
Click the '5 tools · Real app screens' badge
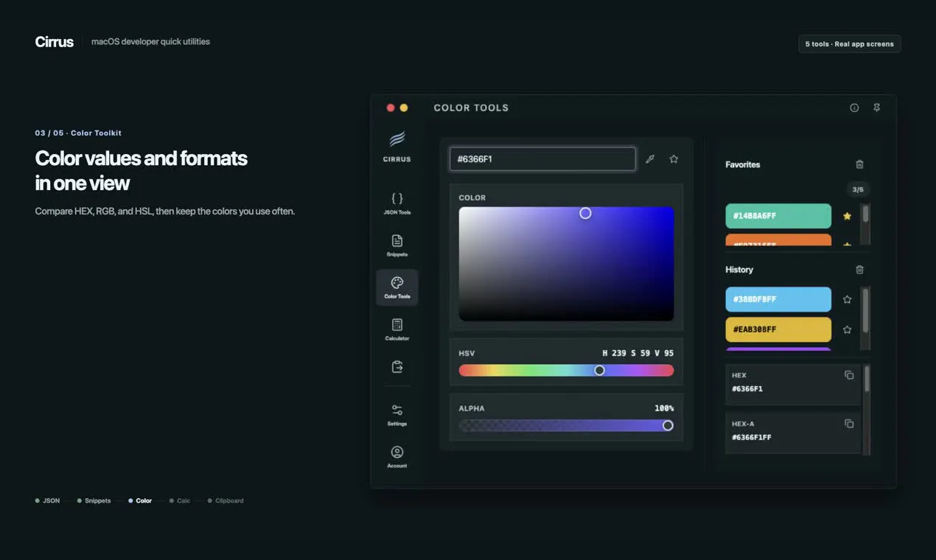[x=849, y=44]
